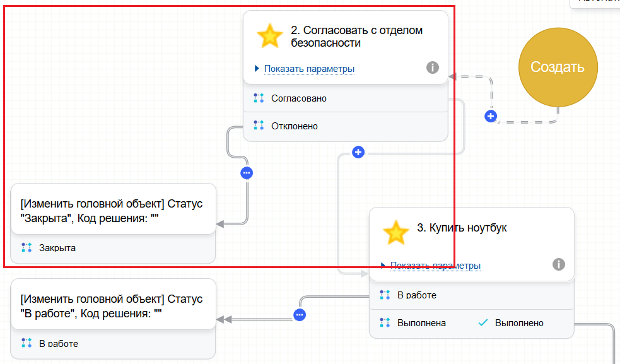Click status icon next to "Согласовано"

(x=259, y=98)
